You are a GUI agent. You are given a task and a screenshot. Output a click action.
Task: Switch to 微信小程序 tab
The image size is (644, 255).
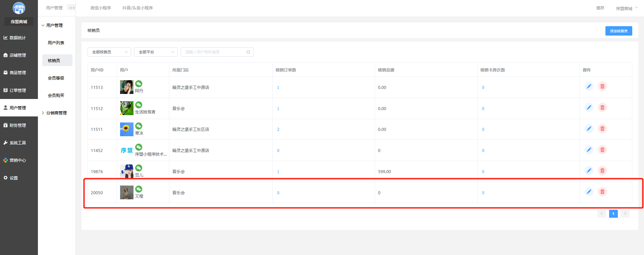coord(101,8)
